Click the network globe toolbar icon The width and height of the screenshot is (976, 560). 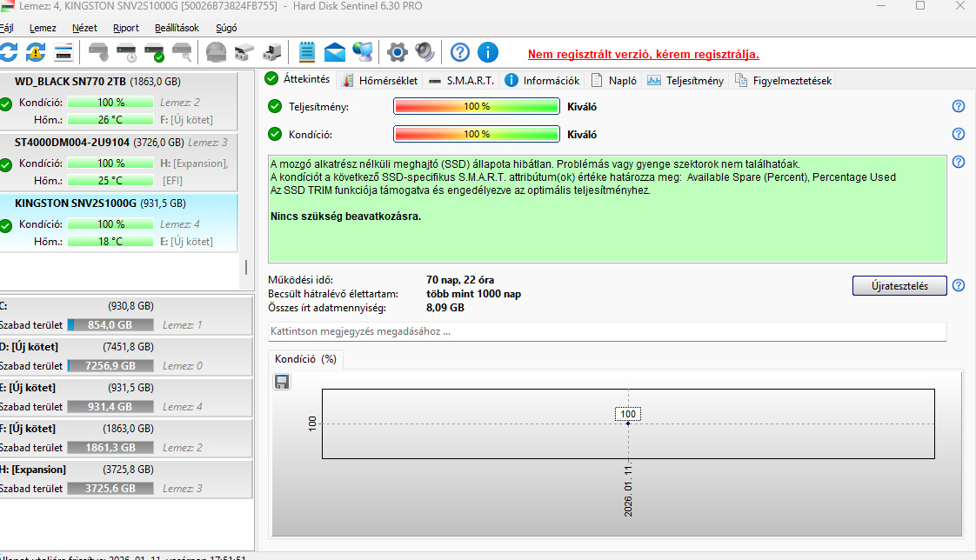point(364,52)
